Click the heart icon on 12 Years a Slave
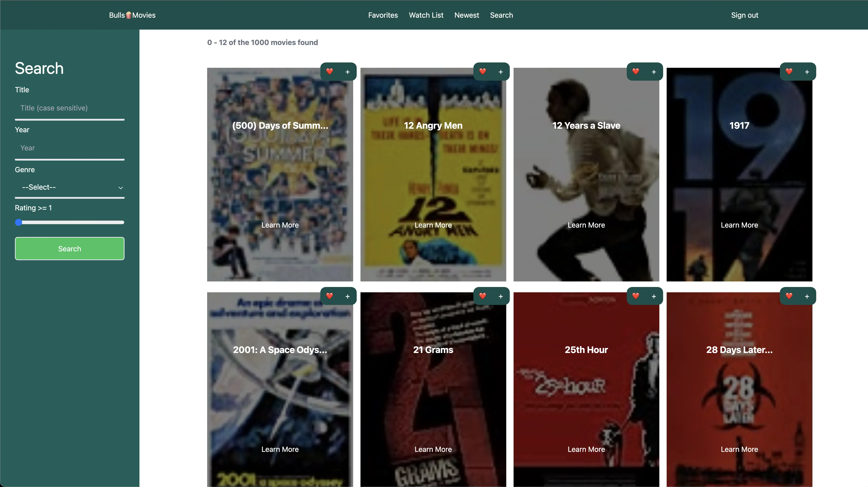The width and height of the screenshot is (868, 487). point(636,72)
